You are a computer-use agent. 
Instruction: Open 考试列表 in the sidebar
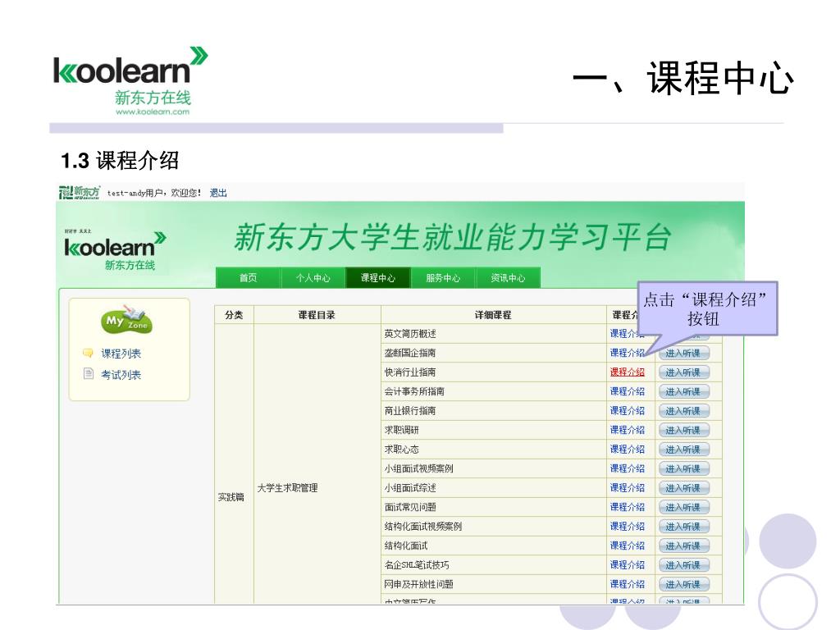[121, 374]
